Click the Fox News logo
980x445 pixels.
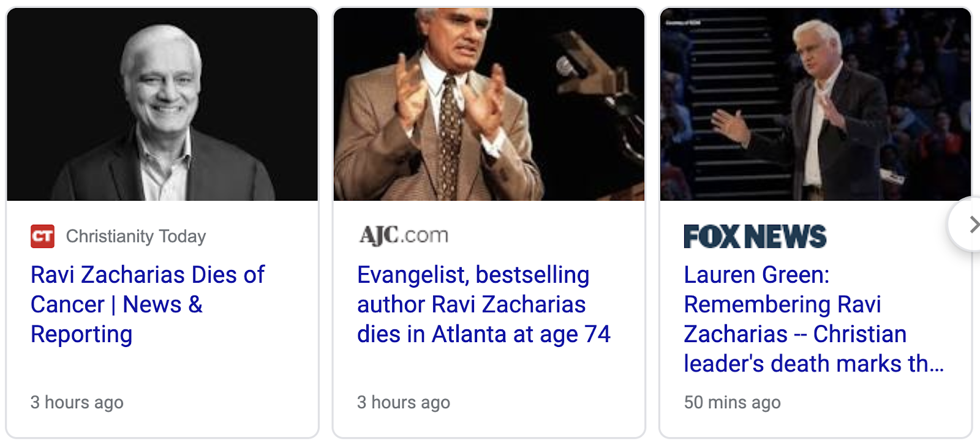tap(755, 237)
